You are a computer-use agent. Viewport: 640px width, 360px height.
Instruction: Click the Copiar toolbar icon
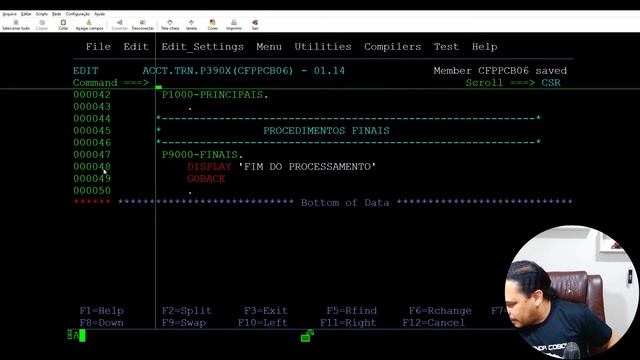(42, 25)
